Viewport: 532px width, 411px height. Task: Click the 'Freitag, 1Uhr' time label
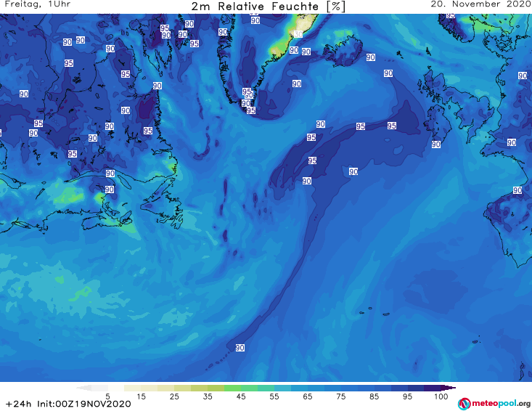pos(38,4)
